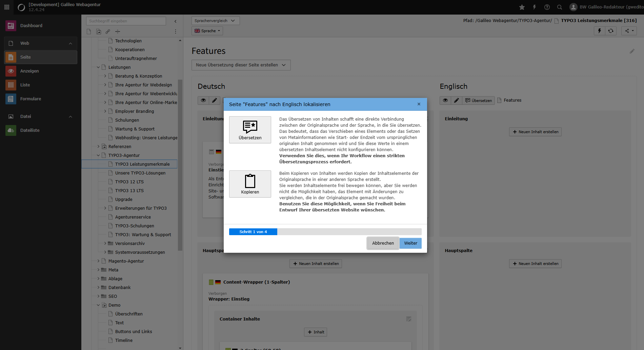Click the Weiter button in the dialog
Image resolution: width=644 pixels, height=350 pixels.
tap(410, 243)
